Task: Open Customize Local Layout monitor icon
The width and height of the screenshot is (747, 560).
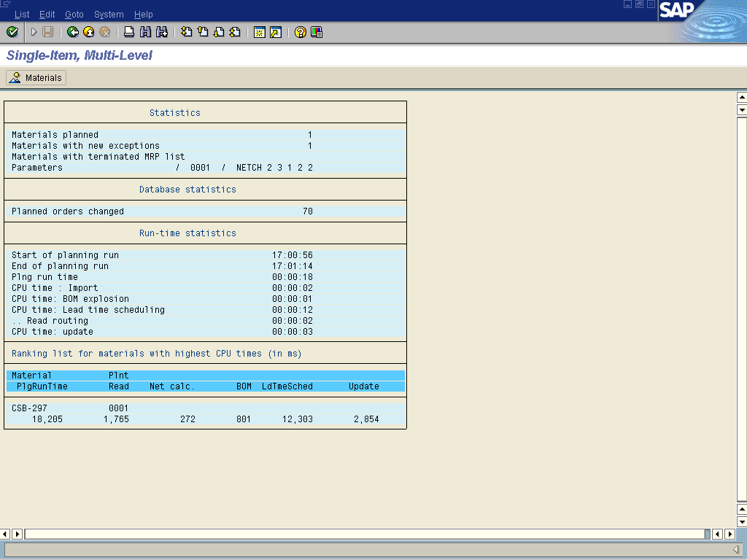Action: coord(317,32)
